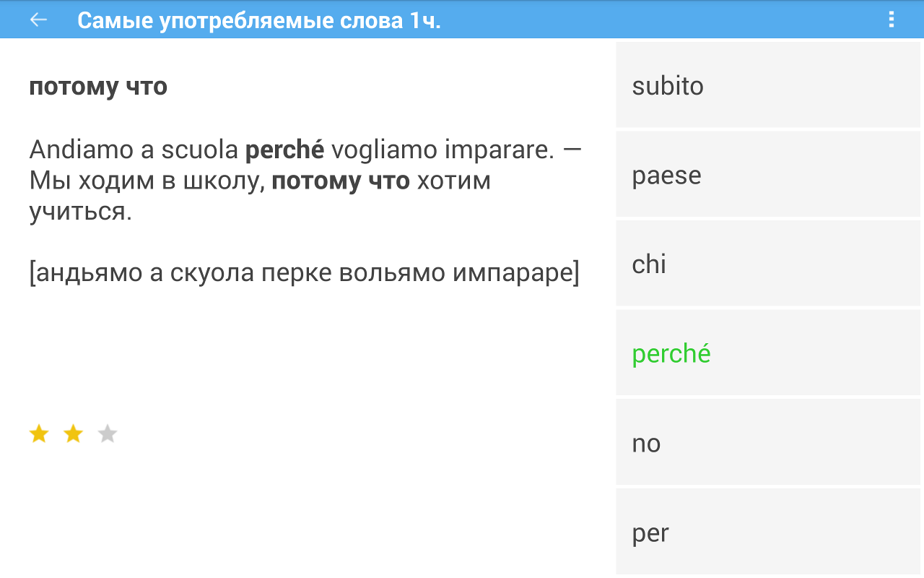Click the bold потому что in the translation

341,181
